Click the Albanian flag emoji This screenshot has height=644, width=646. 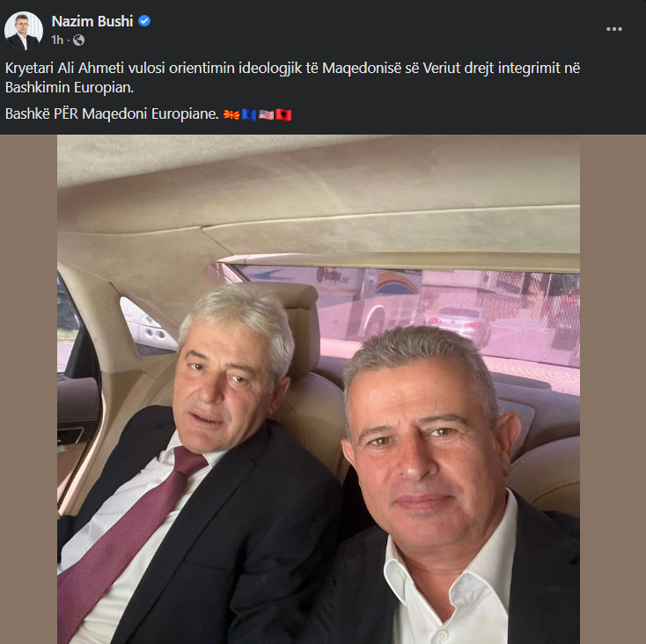click(x=283, y=114)
